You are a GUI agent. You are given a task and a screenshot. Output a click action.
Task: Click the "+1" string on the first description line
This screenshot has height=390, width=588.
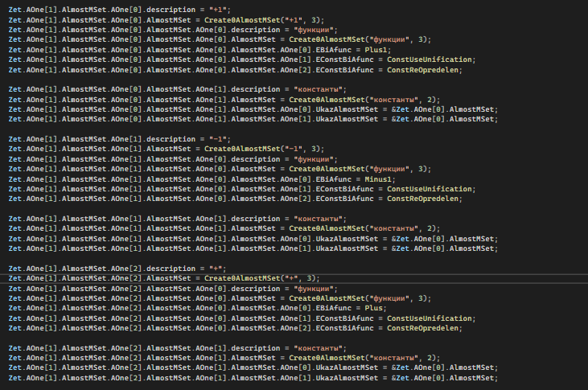(218, 10)
